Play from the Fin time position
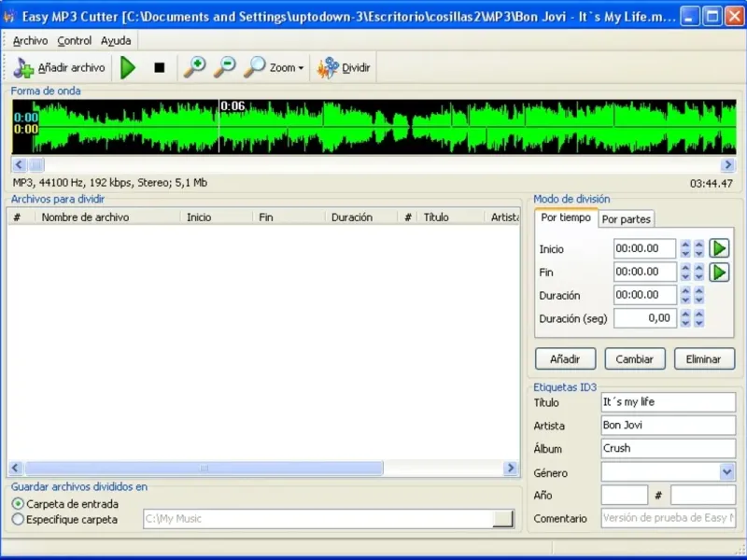This screenshot has width=747, height=560. [x=719, y=272]
